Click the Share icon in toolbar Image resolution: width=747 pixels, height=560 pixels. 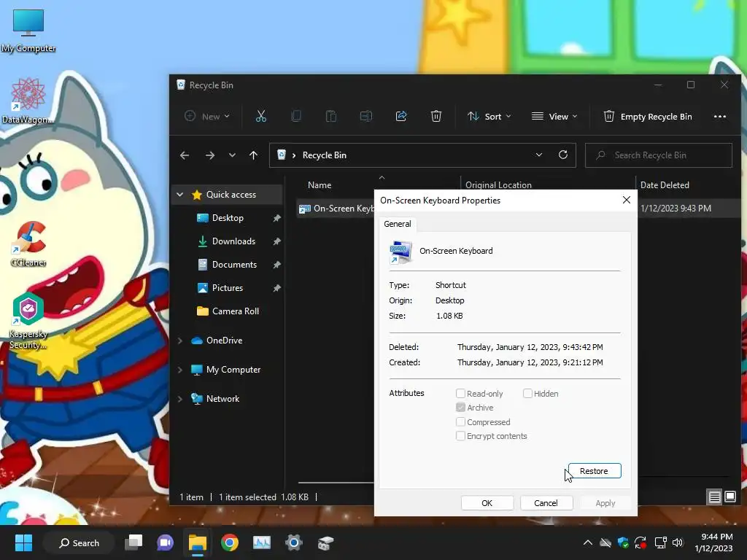pos(401,116)
